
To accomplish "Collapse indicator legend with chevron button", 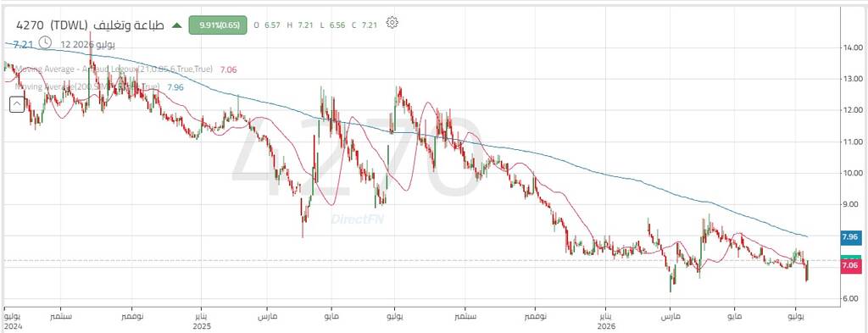I will click(17, 103).
